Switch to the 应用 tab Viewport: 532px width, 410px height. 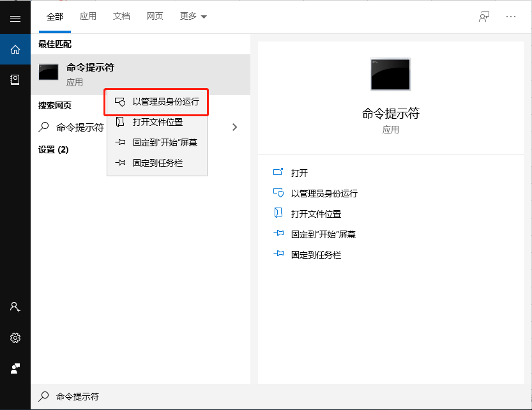coord(88,16)
